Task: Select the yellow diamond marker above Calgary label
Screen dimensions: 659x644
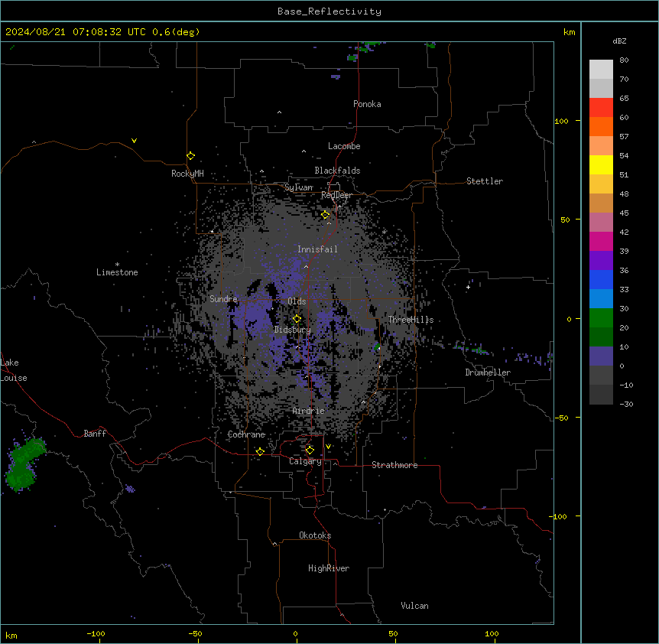Action: (x=310, y=450)
